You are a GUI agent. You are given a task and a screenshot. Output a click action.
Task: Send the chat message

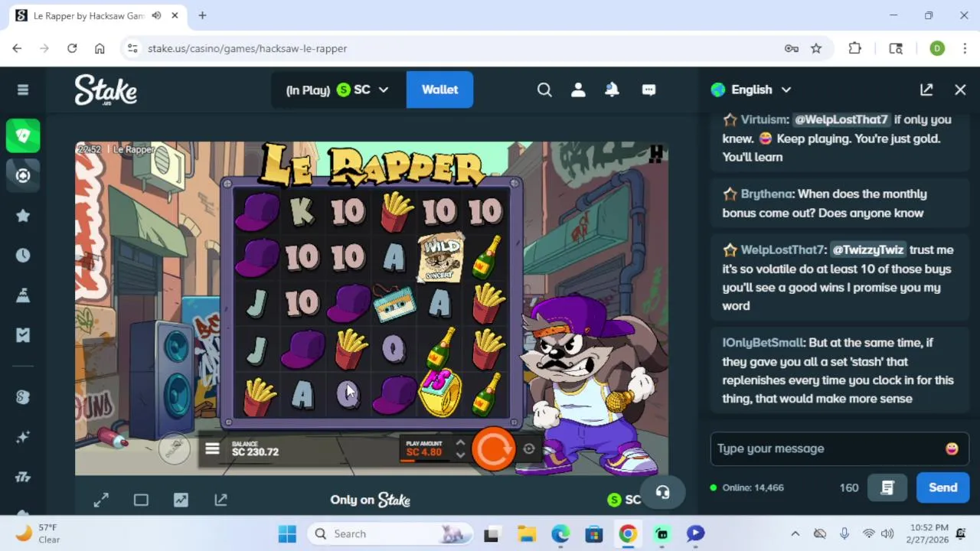[x=942, y=487]
